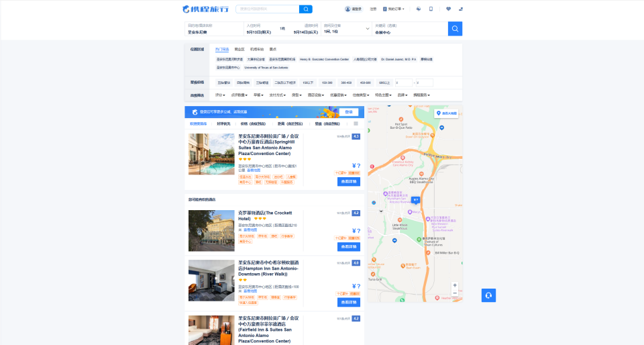Open the rooms and guests selector chevron

click(367, 29)
